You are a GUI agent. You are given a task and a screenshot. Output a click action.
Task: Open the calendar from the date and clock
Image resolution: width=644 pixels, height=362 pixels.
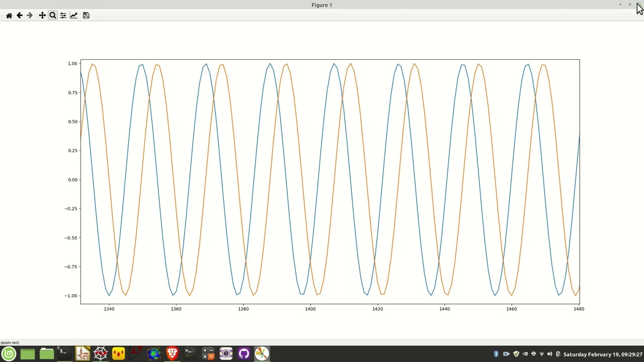[603, 354]
